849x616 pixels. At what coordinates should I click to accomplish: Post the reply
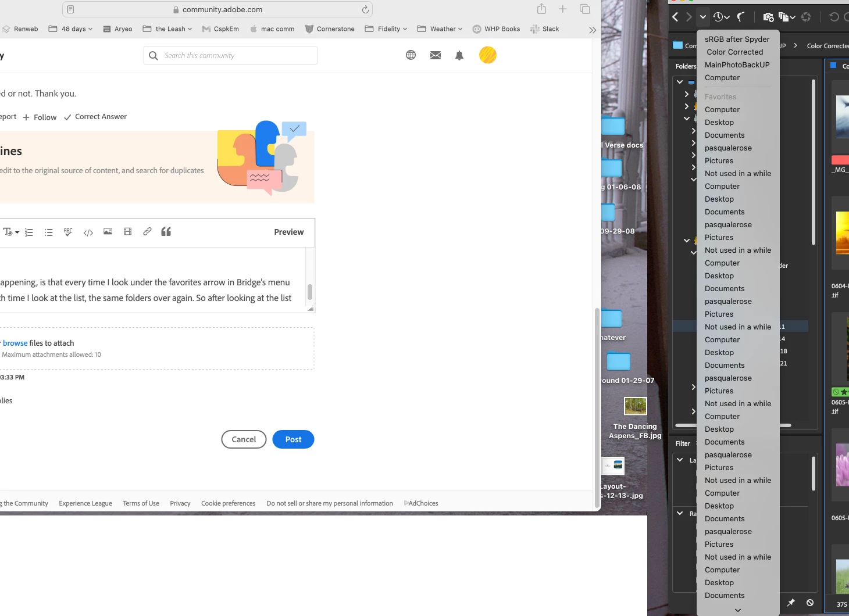coord(293,439)
